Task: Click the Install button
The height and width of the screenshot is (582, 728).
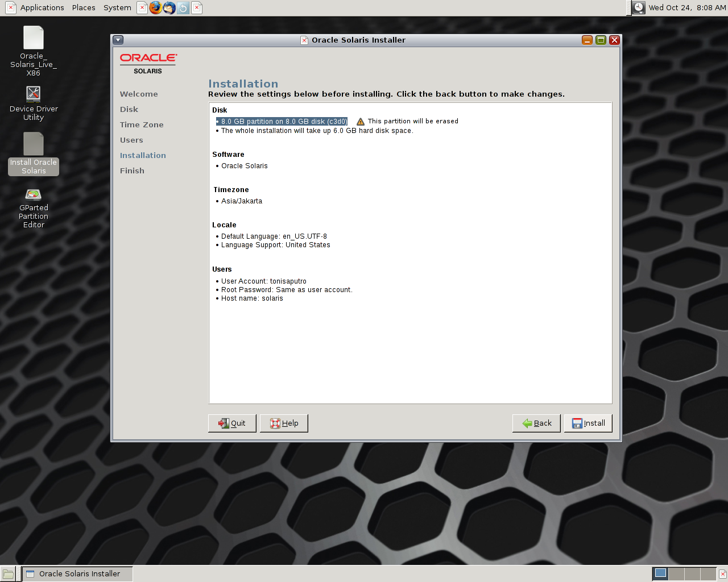Action: pyautogui.click(x=588, y=423)
